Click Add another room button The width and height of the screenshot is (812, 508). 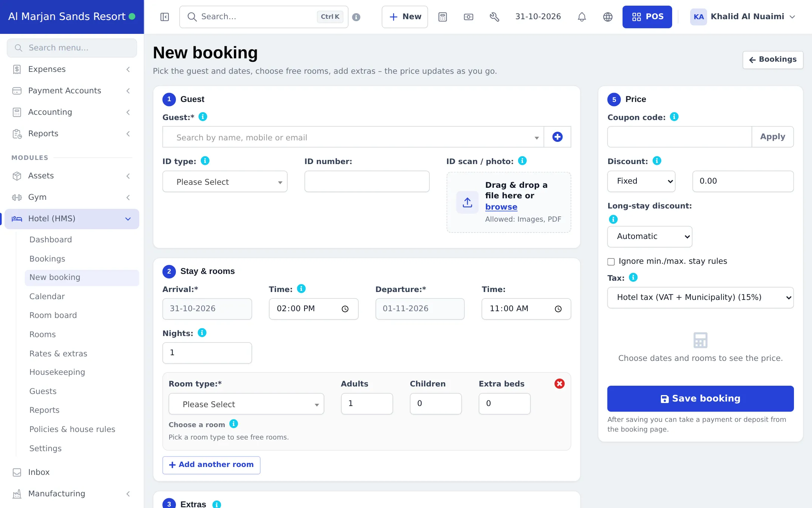211,465
